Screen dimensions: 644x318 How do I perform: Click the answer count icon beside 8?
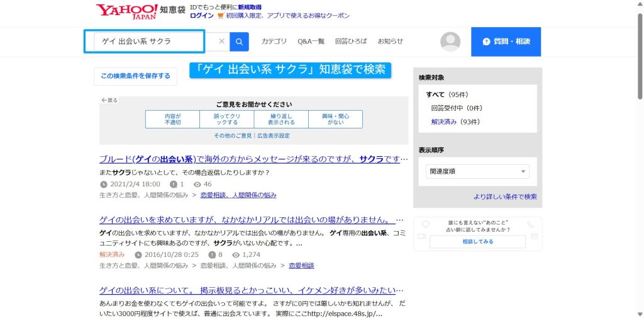pos(212,254)
